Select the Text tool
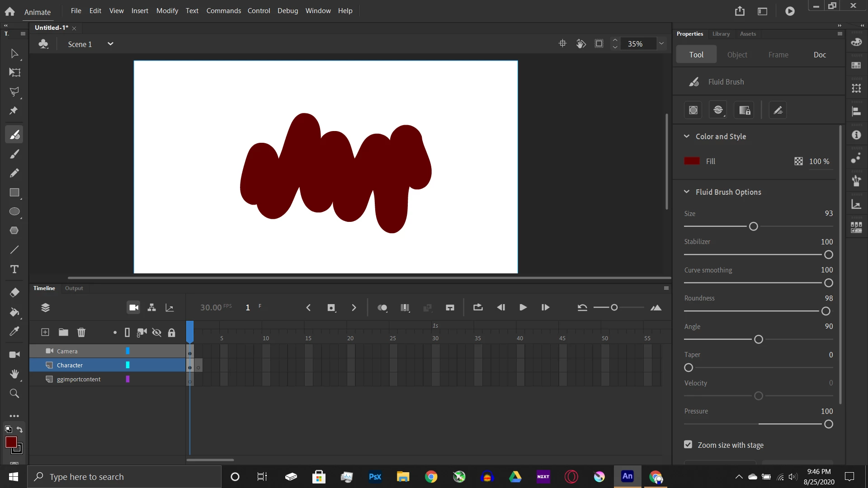The height and width of the screenshot is (488, 868). pos(14,269)
